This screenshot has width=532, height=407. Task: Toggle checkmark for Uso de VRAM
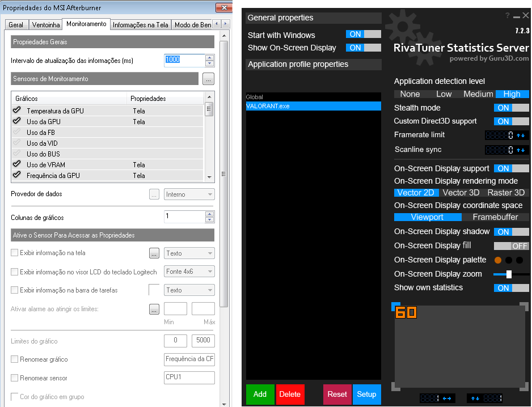[16, 164]
